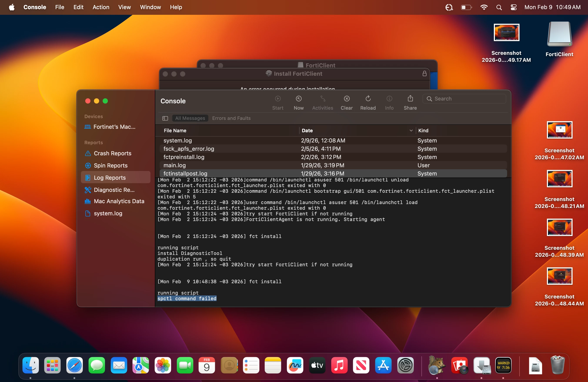Toggle the sidebar panel icon in filter bar
Image resolution: width=588 pixels, height=382 pixels.
pyautogui.click(x=165, y=118)
